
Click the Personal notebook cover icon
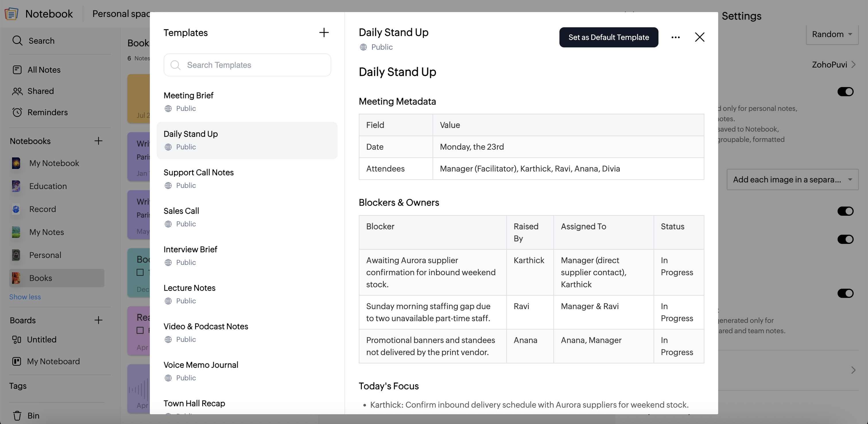(x=16, y=255)
